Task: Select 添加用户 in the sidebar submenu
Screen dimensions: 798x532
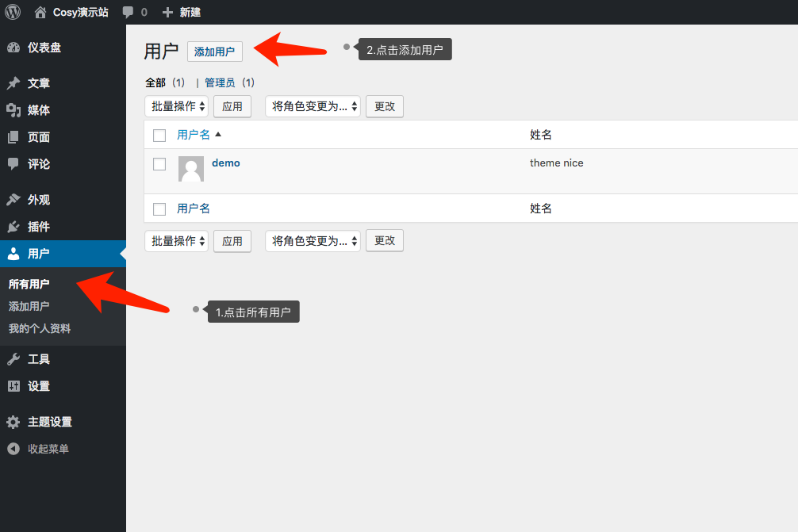Action: point(29,306)
